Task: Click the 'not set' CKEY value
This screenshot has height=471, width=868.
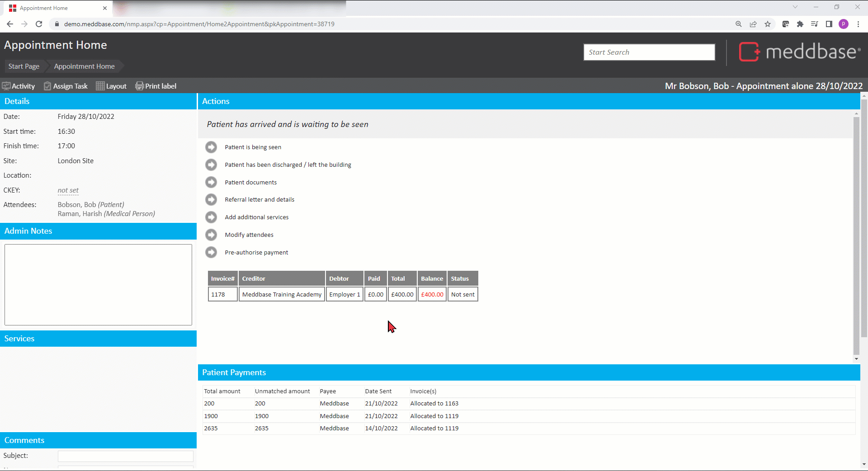Action: 68,190
